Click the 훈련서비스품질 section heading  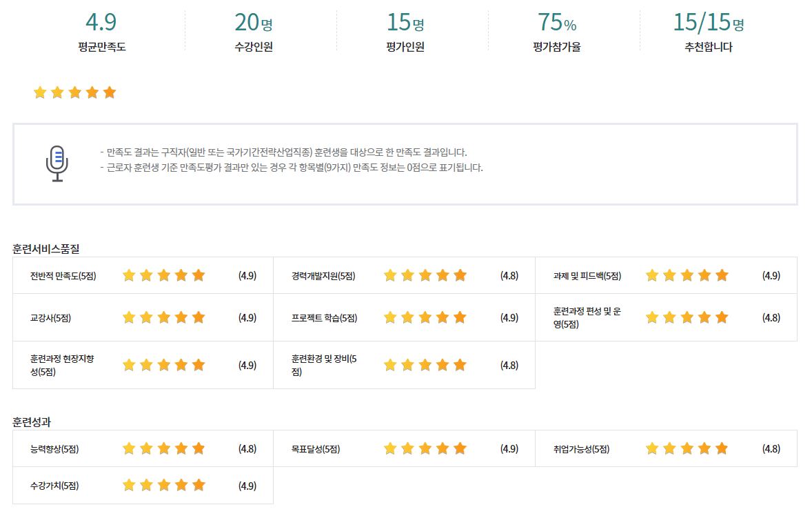click(46, 248)
